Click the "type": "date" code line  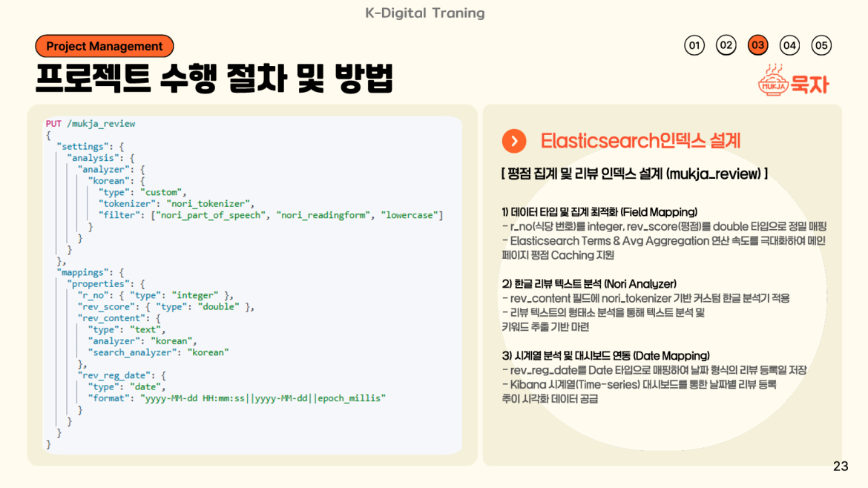point(126,386)
